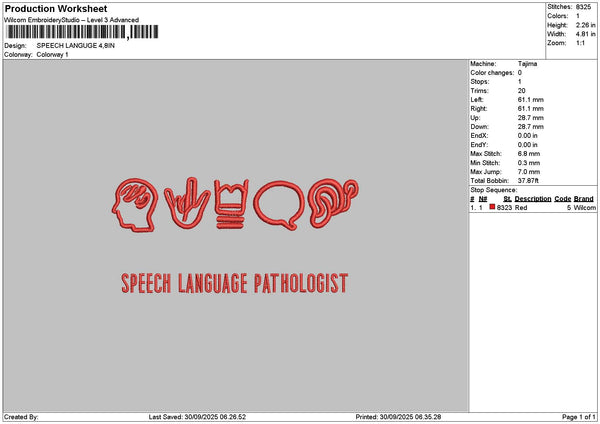Click the sign-language hand embroidery icon
Image resolution: width=600 pixels, height=424 pixels.
[x=187, y=203]
